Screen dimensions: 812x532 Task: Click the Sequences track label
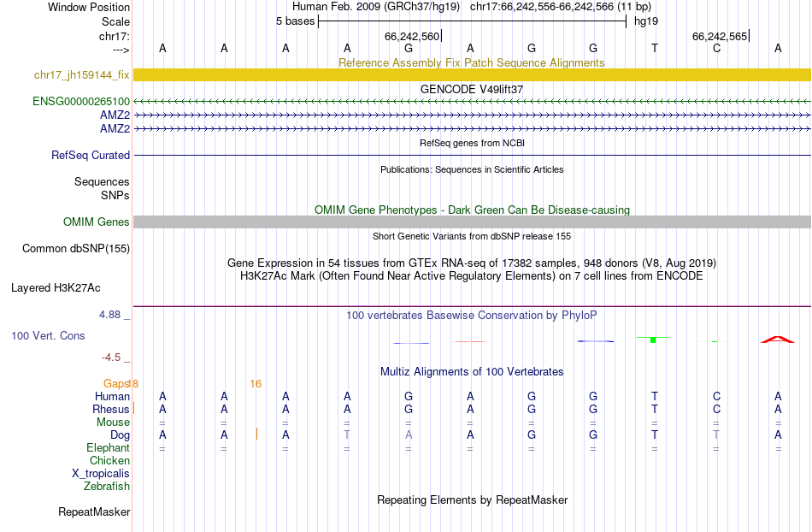click(x=102, y=182)
